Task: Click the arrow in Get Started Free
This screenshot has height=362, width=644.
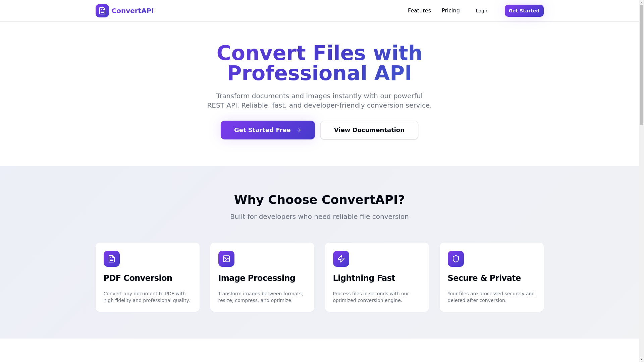Action: [299, 130]
